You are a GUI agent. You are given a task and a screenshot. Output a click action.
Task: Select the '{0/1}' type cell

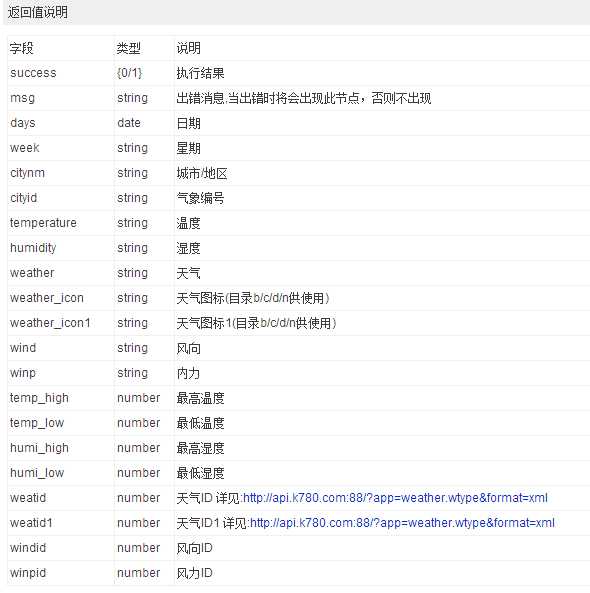pos(129,73)
